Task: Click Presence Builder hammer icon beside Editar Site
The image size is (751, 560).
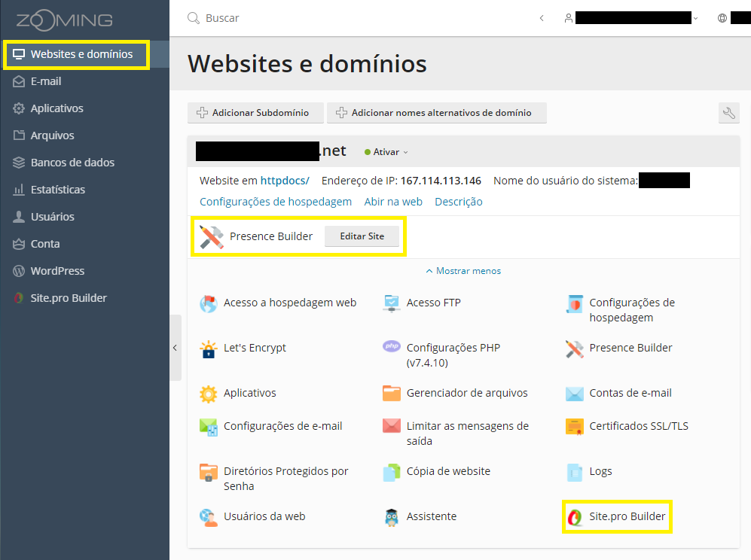Action: (211, 237)
